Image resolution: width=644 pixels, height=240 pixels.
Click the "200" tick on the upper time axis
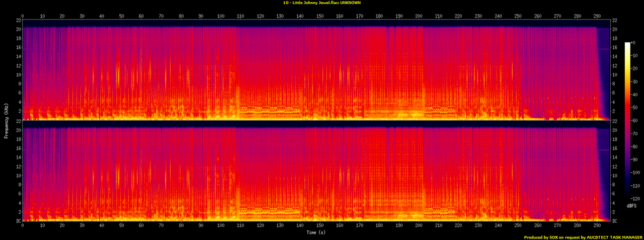[419, 16]
